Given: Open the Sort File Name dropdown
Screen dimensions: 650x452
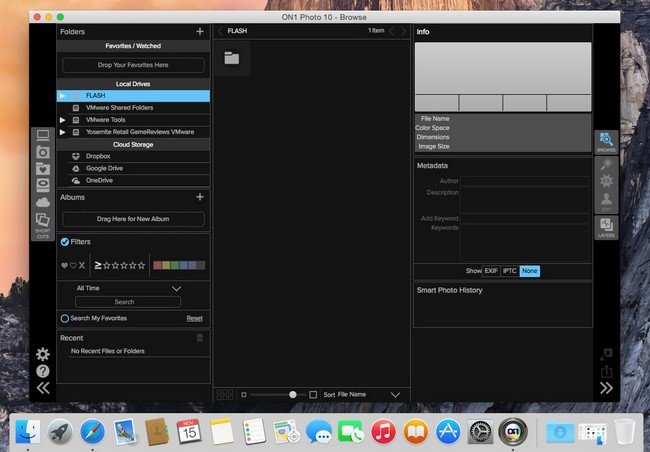Looking at the screenshot, I should [x=361, y=395].
